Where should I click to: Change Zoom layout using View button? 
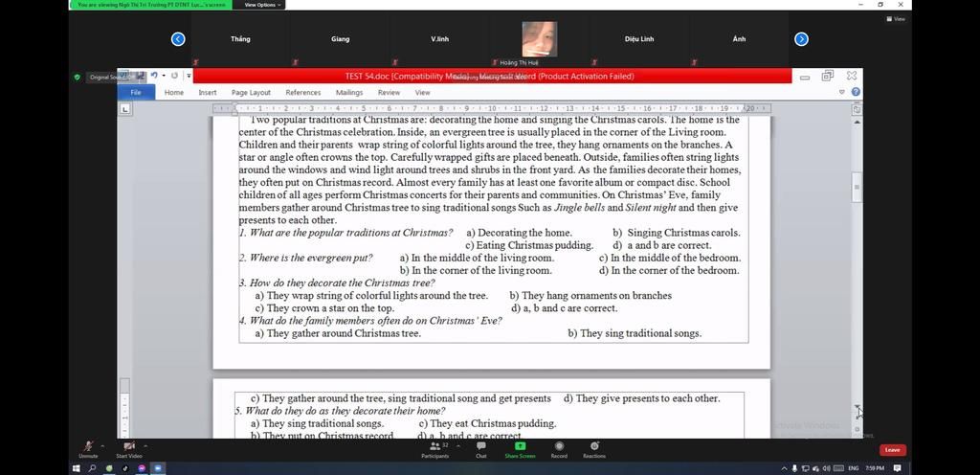click(896, 19)
